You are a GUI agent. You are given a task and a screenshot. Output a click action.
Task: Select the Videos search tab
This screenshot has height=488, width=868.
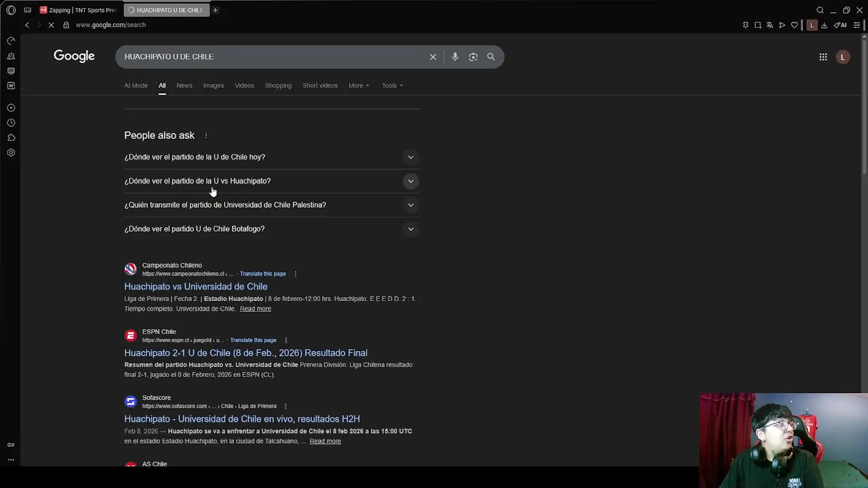[244, 85]
